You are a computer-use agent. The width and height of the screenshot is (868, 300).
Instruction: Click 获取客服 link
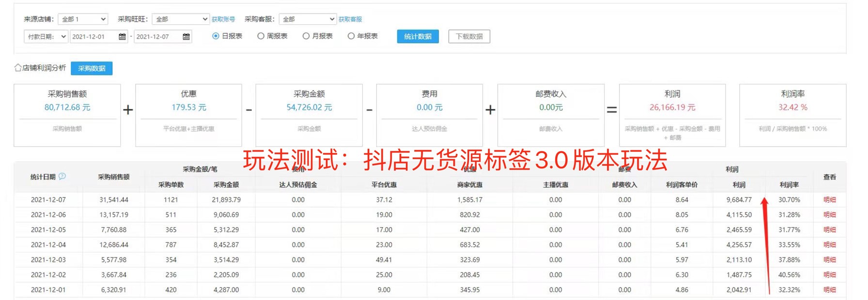(350, 19)
